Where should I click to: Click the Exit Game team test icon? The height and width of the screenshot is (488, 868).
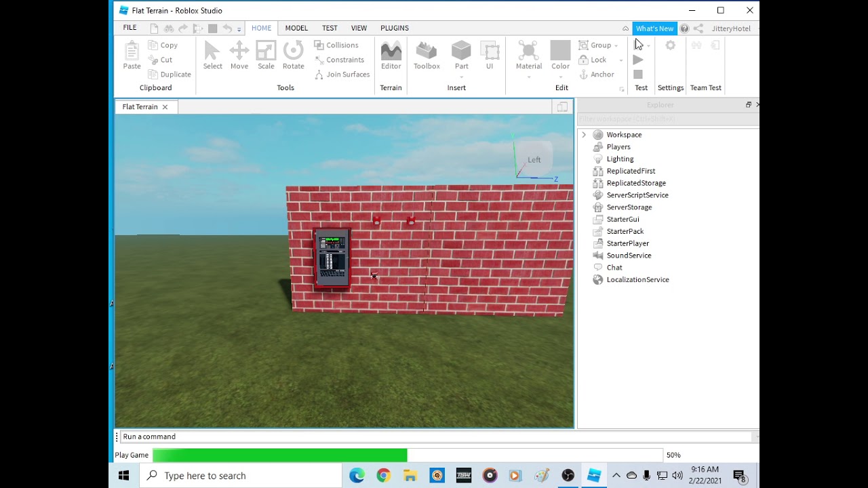[x=715, y=45]
